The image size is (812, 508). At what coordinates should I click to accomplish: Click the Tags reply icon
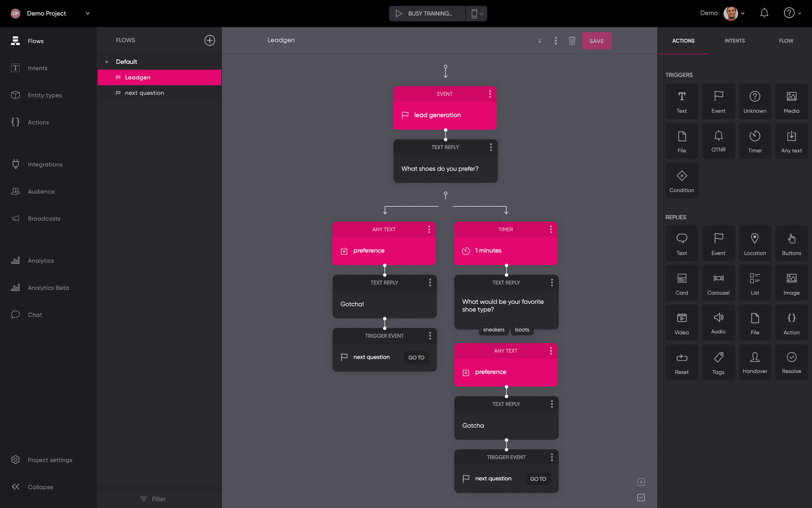(x=718, y=362)
